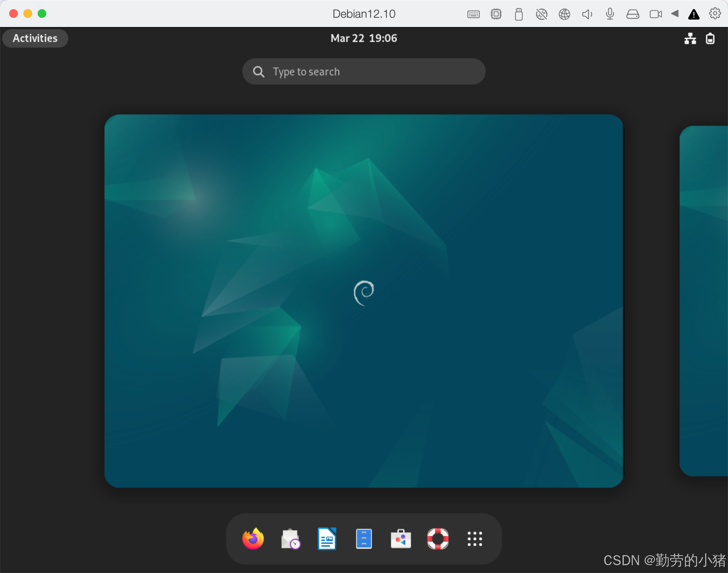Select the main workspace thumbnail
Screen dimensions: 728x573
[x=364, y=301]
